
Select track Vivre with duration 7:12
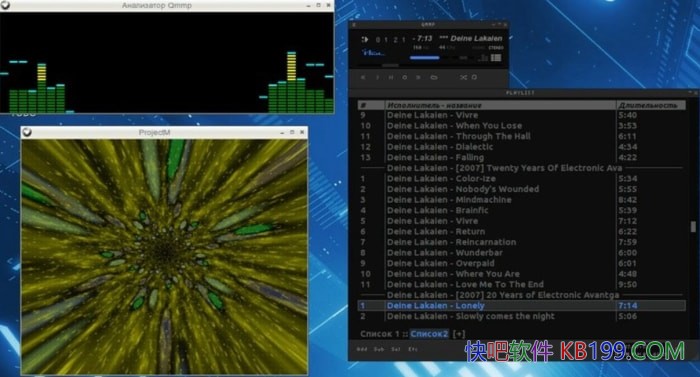(521, 221)
